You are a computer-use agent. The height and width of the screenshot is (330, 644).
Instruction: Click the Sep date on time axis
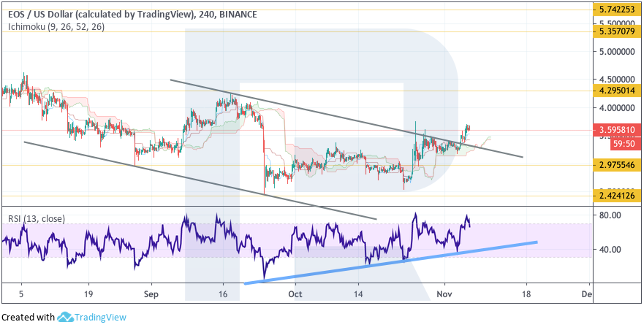point(151,294)
